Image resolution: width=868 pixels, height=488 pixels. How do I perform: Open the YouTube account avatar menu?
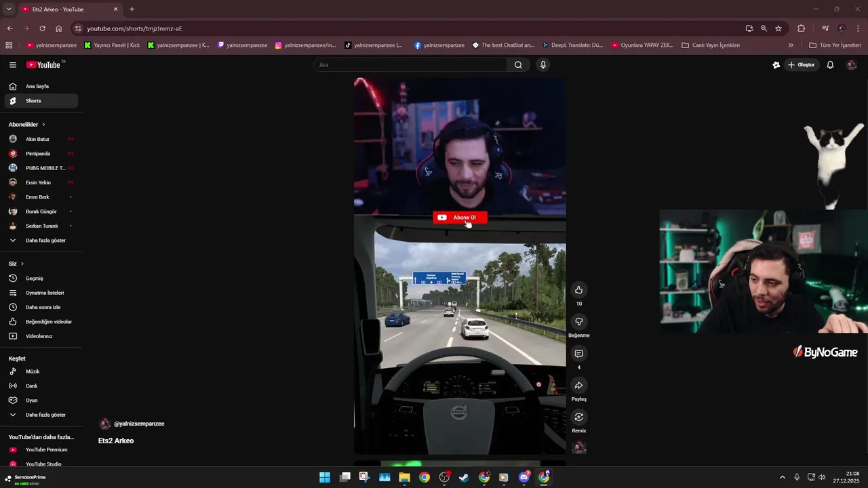click(x=852, y=65)
